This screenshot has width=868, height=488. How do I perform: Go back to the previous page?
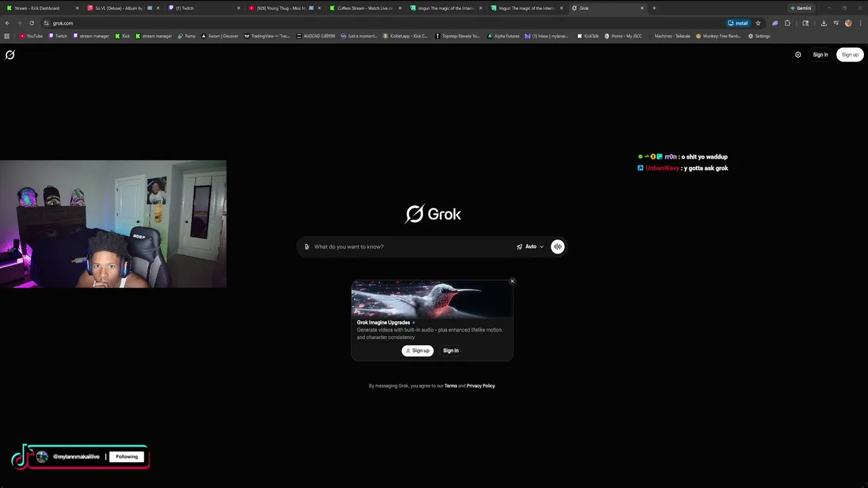[7, 23]
